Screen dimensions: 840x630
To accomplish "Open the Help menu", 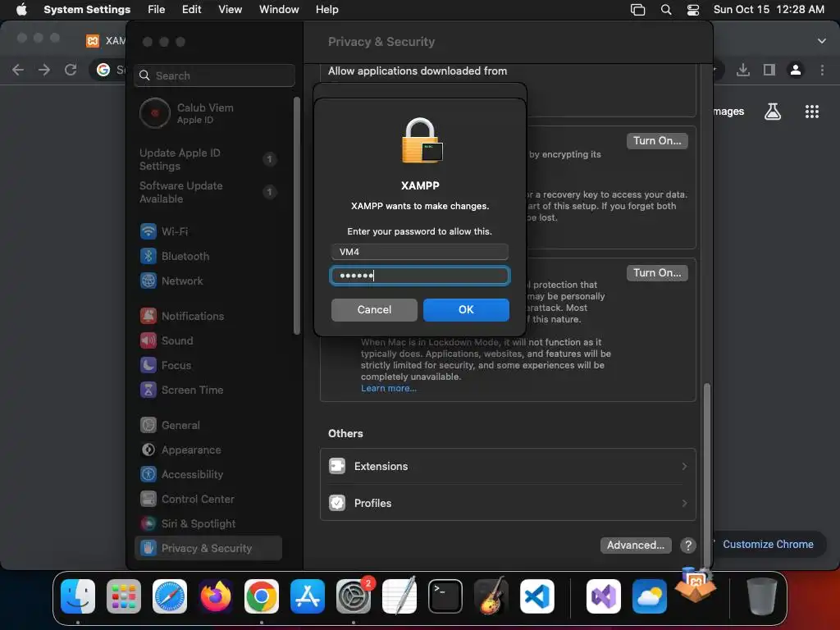I will click(326, 9).
